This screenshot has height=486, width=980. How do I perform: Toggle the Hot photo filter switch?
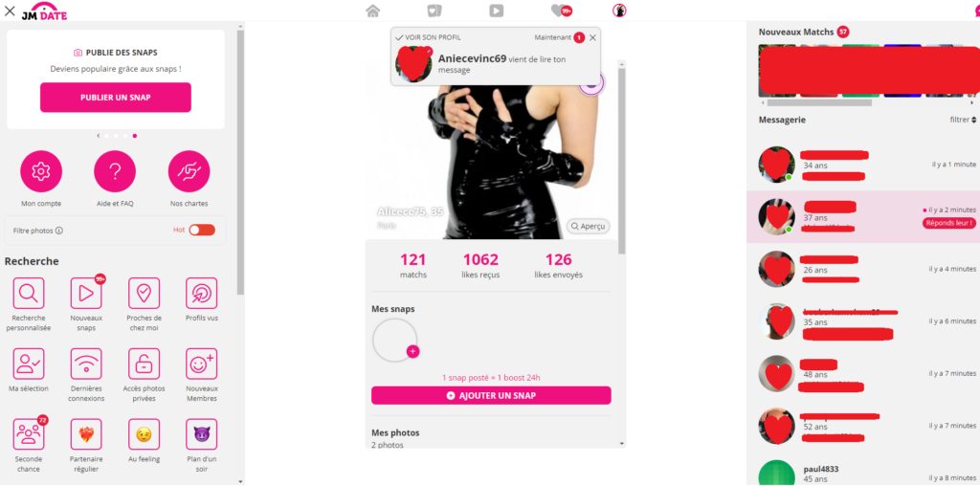tap(202, 230)
